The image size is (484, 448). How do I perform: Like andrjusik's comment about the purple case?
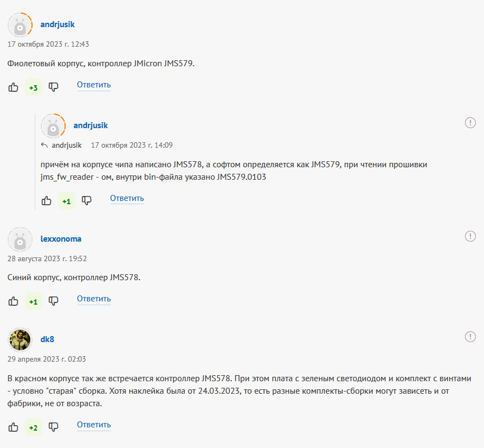13,87
